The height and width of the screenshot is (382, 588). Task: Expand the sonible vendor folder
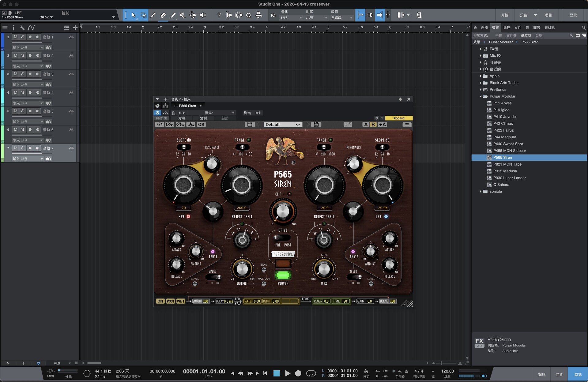[x=481, y=192]
